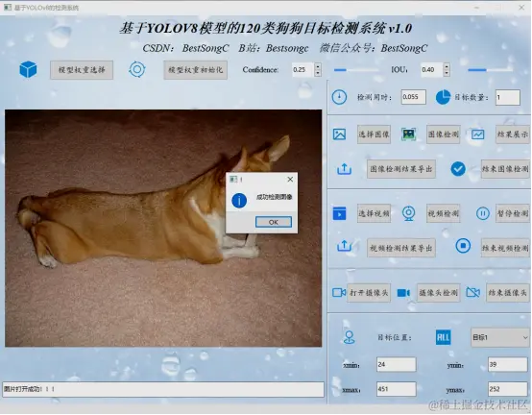The height and width of the screenshot is (415, 532).
Task: Click the Confidence value field 0.25
Action: pyautogui.click(x=303, y=69)
